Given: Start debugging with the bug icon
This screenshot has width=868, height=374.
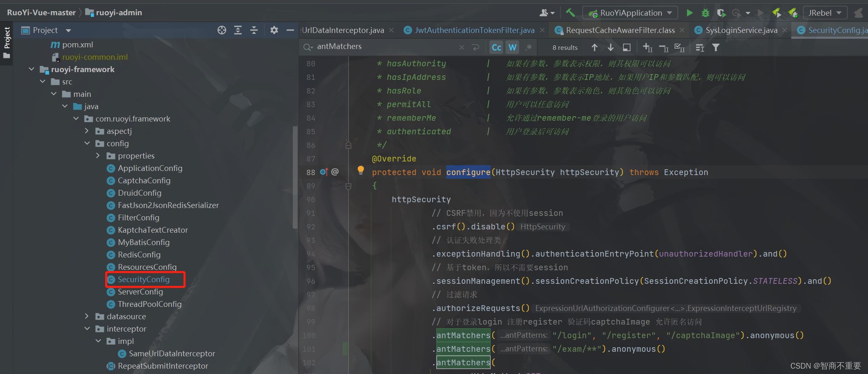Looking at the screenshot, I should click(706, 13).
